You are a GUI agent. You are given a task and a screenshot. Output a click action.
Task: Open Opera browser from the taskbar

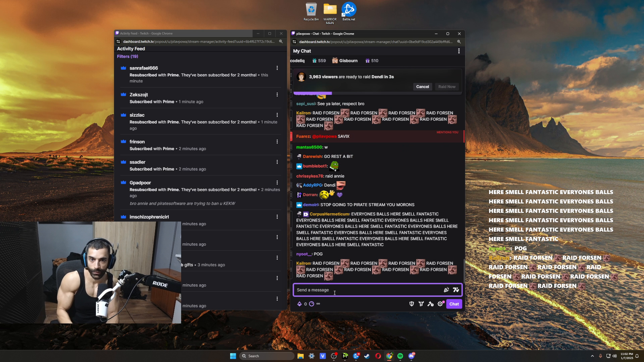tap(378, 356)
